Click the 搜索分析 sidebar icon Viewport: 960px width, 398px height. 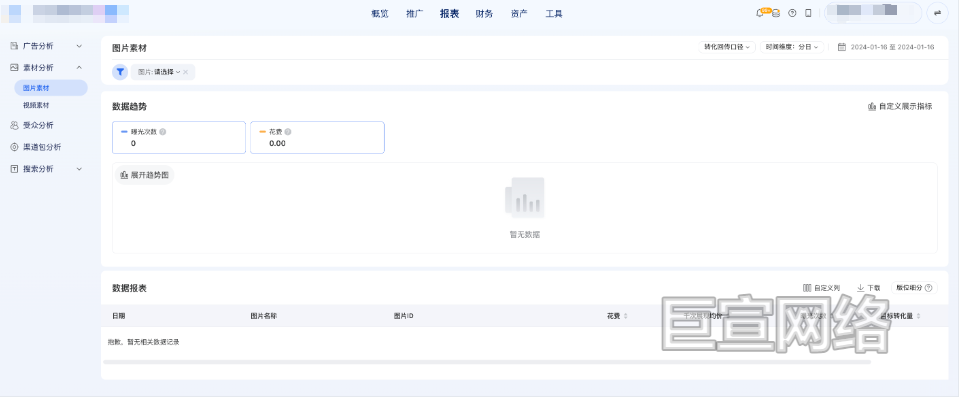[x=14, y=169]
